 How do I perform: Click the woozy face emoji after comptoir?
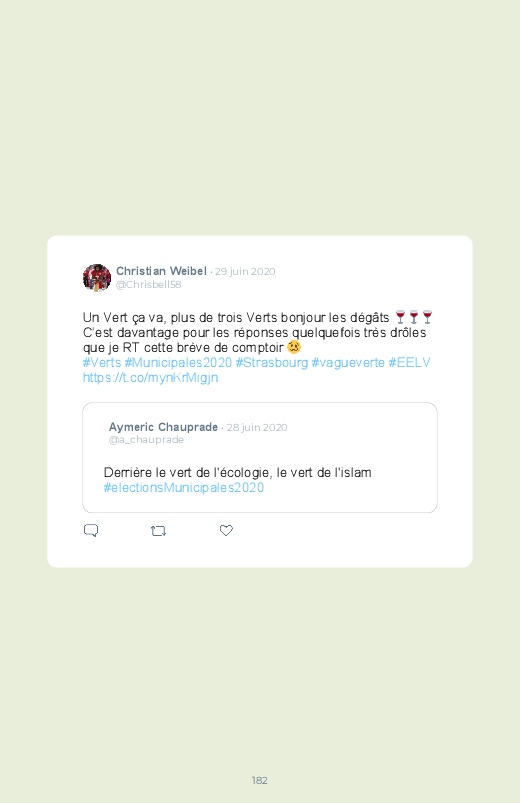pos(294,347)
